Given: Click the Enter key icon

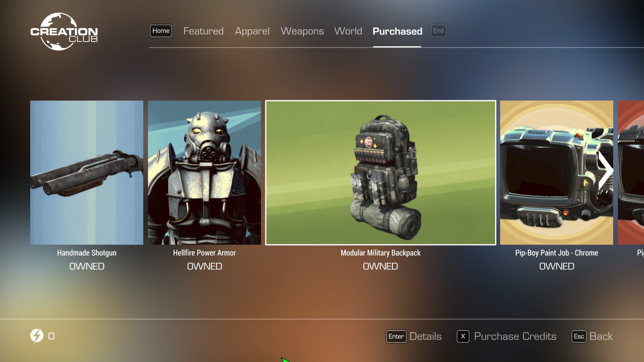Looking at the screenshot, I should pyautogui.click(x=396, y=336).
